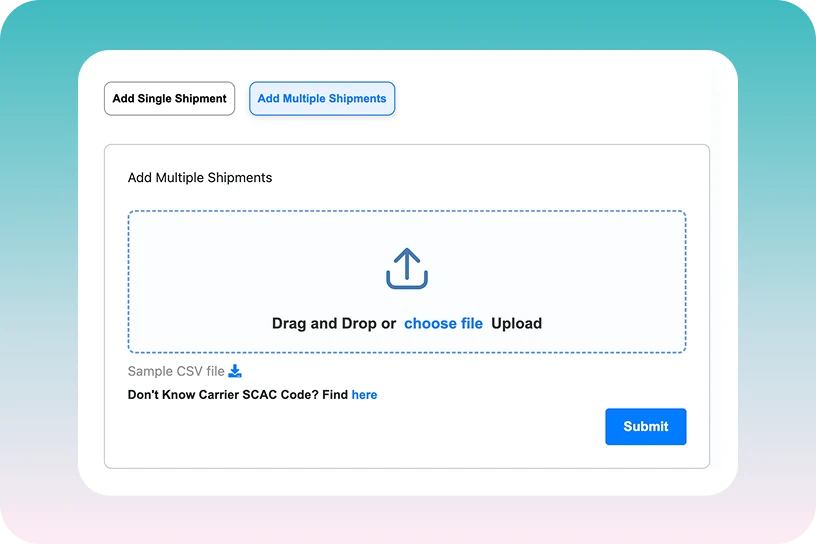Click the word Find before here link

pyautogui.click(x=335, y=395)
